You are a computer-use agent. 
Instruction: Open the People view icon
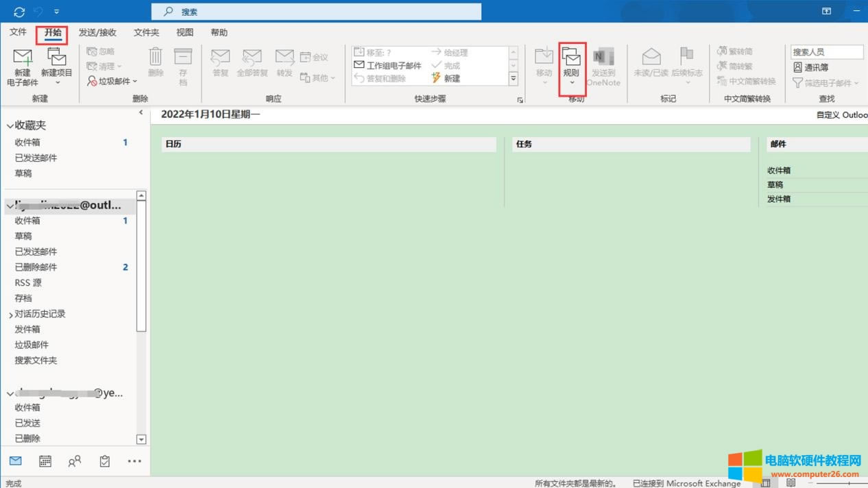click(x=75, y=461)
